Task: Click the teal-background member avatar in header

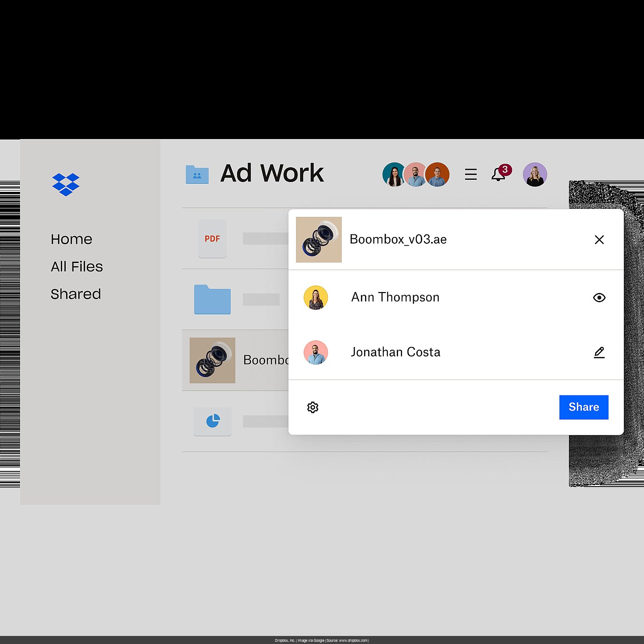Action: [393, 174]
